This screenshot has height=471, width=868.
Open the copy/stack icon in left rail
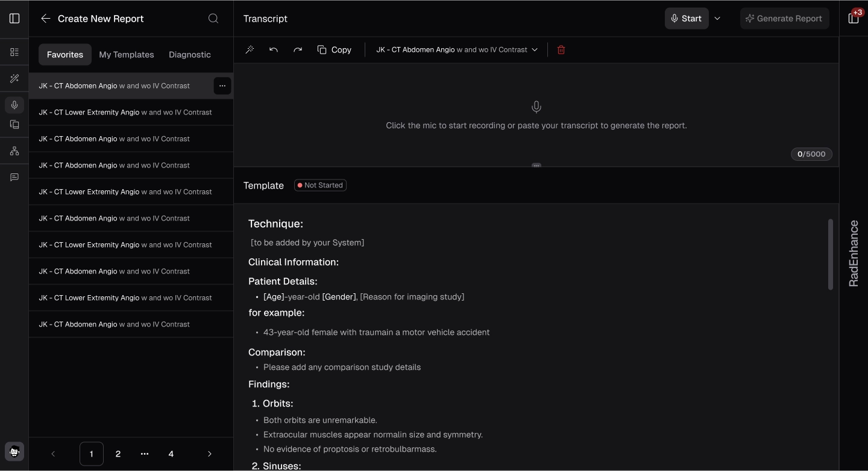point(14,125)
